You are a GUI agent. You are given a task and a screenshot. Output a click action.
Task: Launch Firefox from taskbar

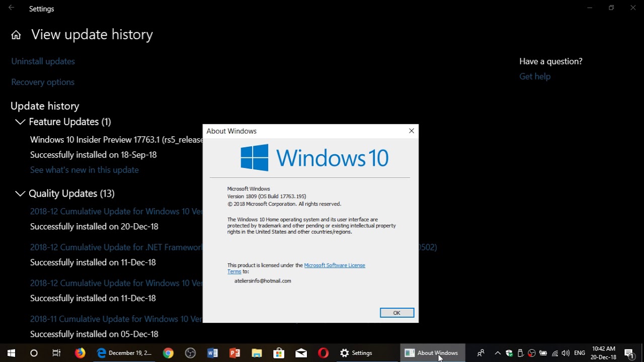80,353
